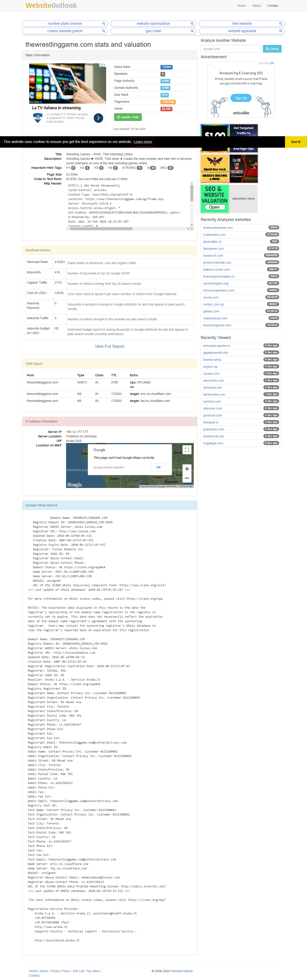Toggle fullscreen on the Google map
307x980 pixels.
(187, 450)
